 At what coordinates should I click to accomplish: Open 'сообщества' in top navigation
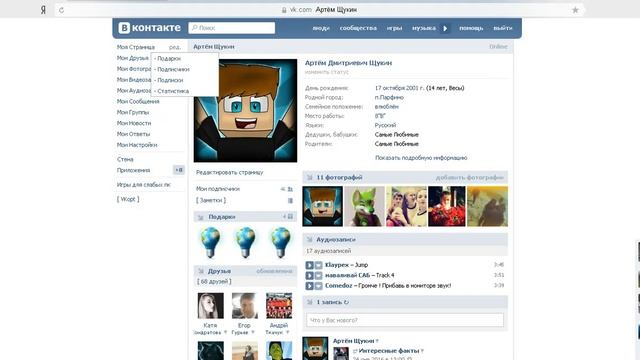pyautogui.click(x=358, y=28)
